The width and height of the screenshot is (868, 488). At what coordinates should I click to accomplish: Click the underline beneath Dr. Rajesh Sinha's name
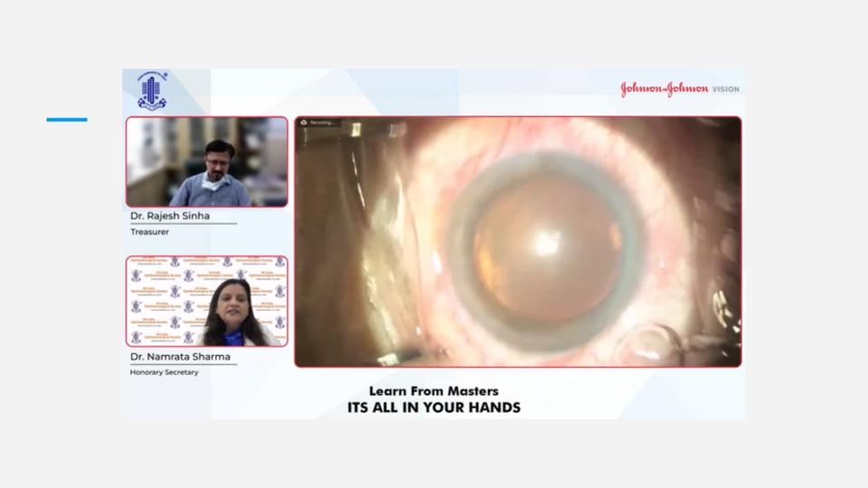pos(184,224)
